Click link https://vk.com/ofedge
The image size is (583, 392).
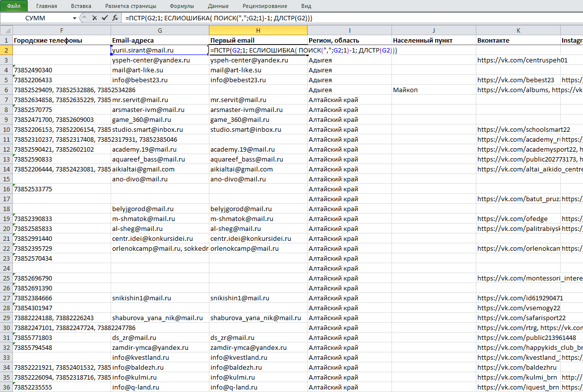512,219
